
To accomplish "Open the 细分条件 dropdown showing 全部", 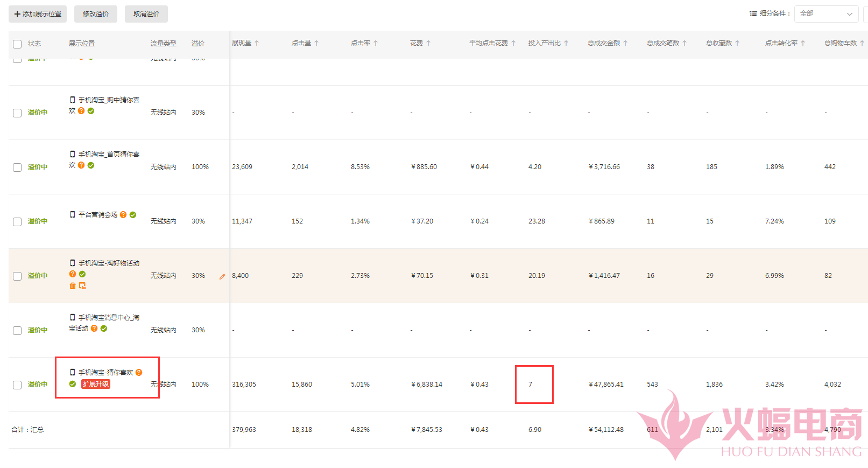I will pos(826,14).
